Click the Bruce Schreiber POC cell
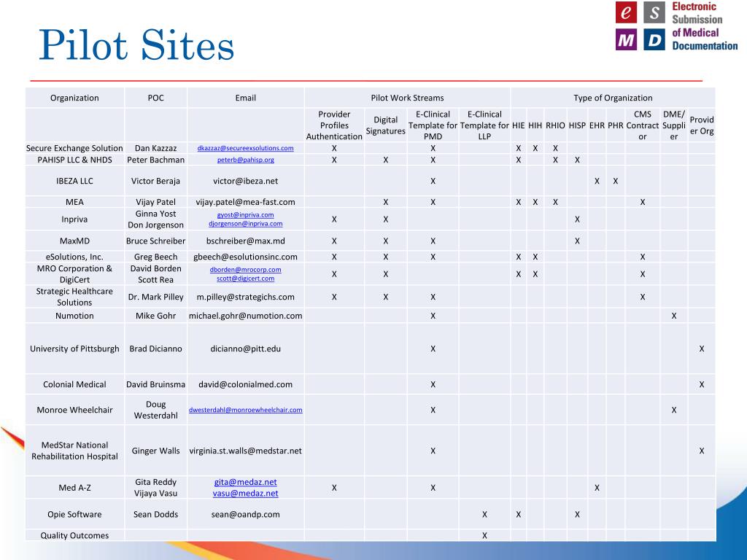 [156, 241]
